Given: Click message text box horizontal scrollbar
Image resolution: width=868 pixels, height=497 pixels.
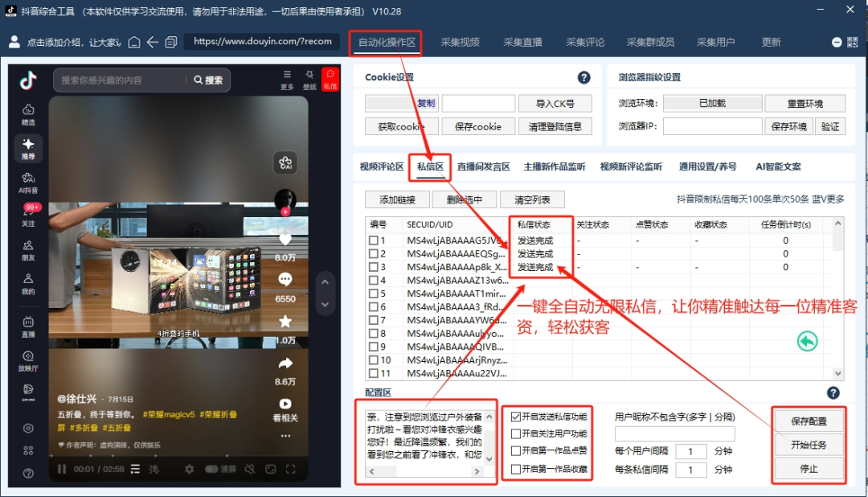Looking at the screenshot, I should pos(424,471).
